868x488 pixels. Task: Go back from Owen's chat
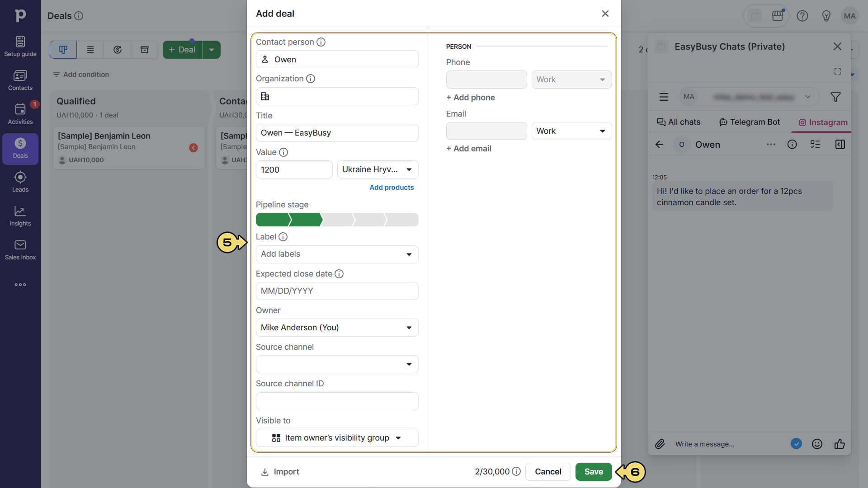pos(659,145)
